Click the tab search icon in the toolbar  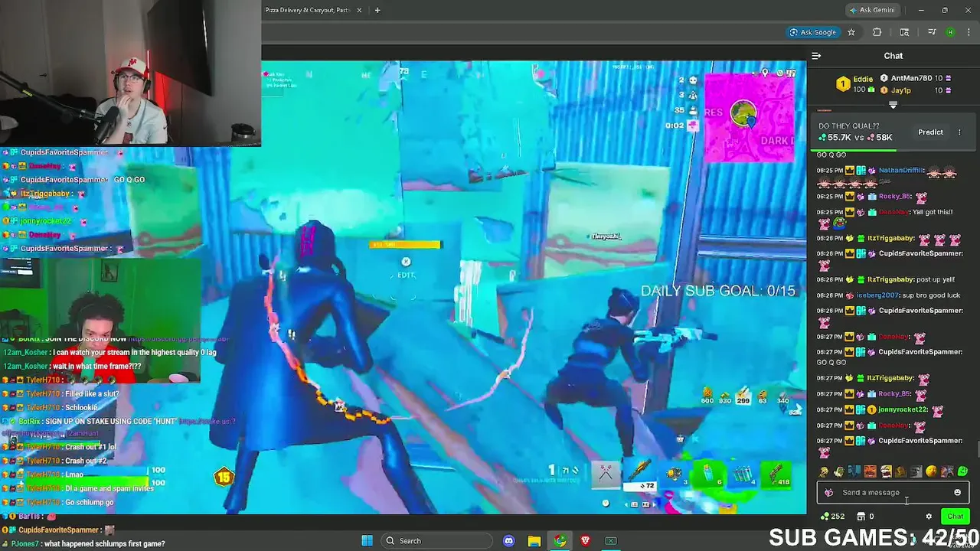904,32
